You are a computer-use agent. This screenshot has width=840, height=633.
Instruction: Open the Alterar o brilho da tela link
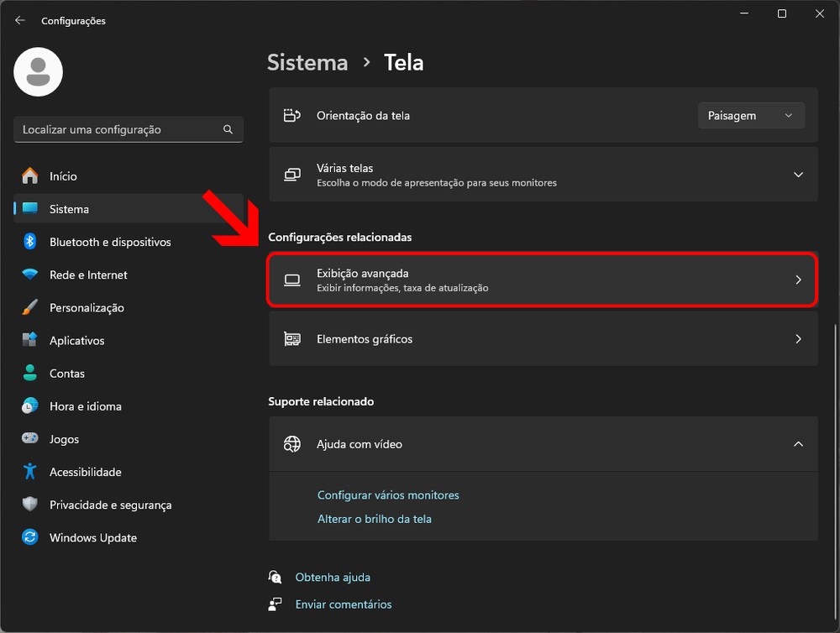pos(374,519)
